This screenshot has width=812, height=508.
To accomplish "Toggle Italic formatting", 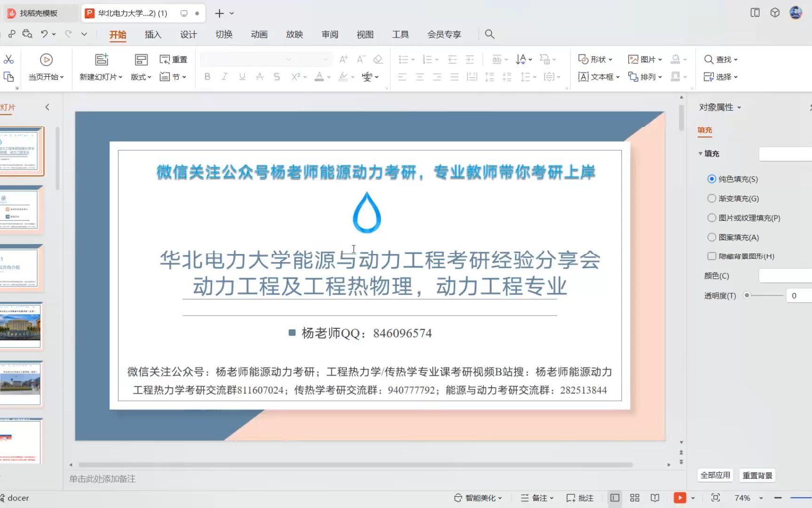I will 225,77.
